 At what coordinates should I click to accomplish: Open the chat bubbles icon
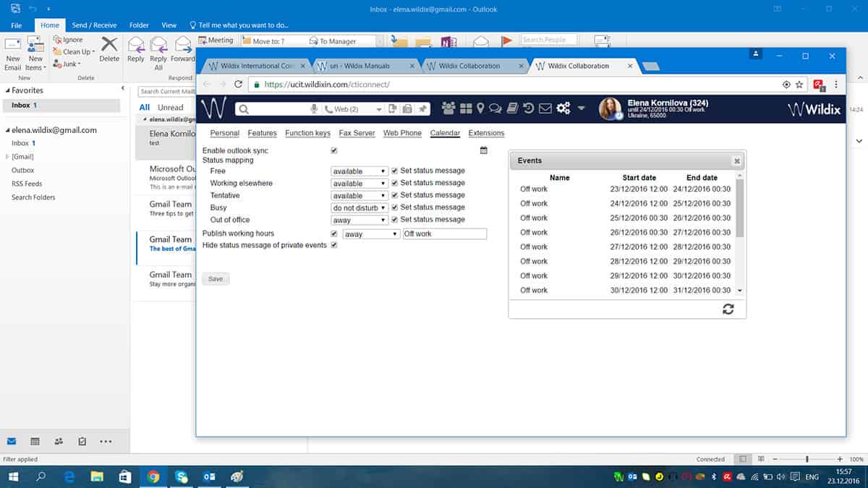495,108
